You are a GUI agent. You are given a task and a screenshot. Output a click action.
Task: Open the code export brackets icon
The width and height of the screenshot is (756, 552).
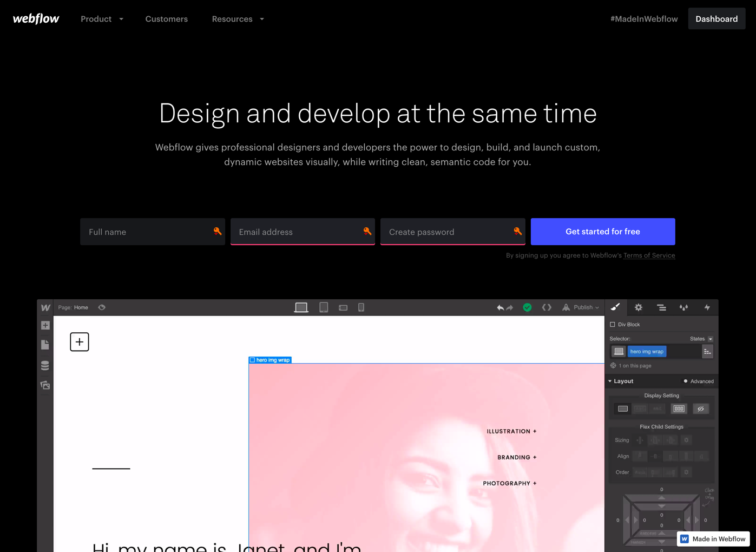[547, 307]
